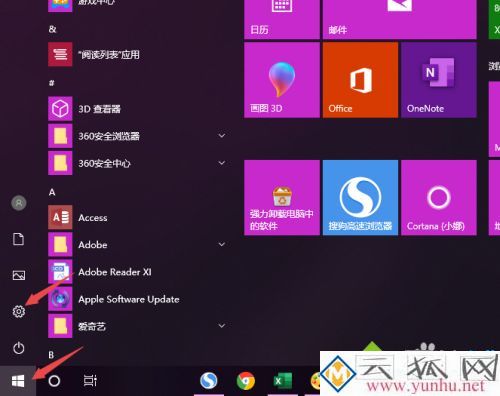Jump via the # section header
This screenshot has width=500, height=396.
52,83
